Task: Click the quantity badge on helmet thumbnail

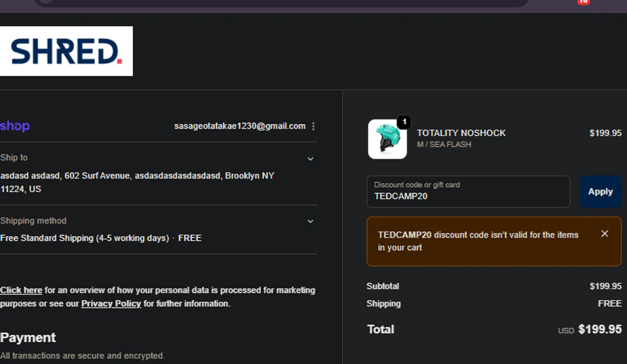Action: [x=404, y=122]
